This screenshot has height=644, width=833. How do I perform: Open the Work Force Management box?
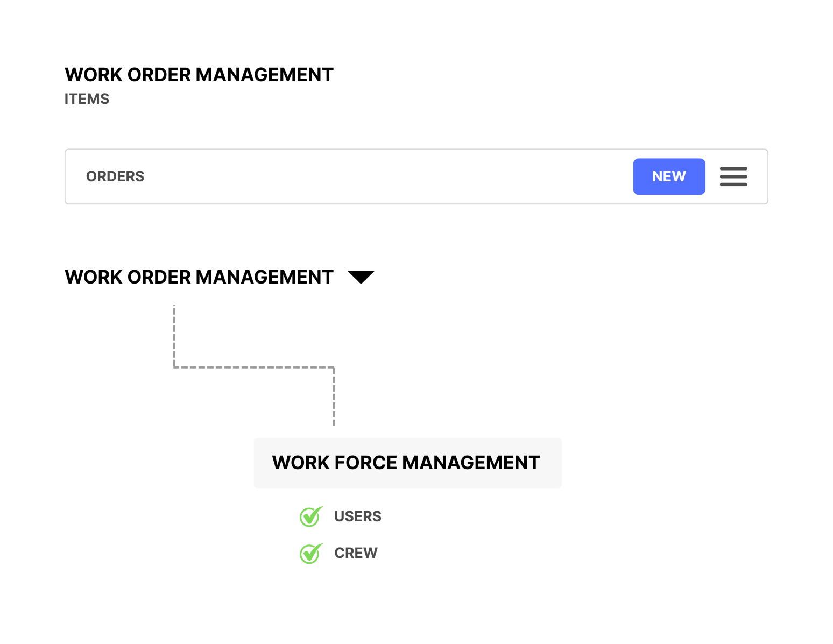click(x=407, y=463)
